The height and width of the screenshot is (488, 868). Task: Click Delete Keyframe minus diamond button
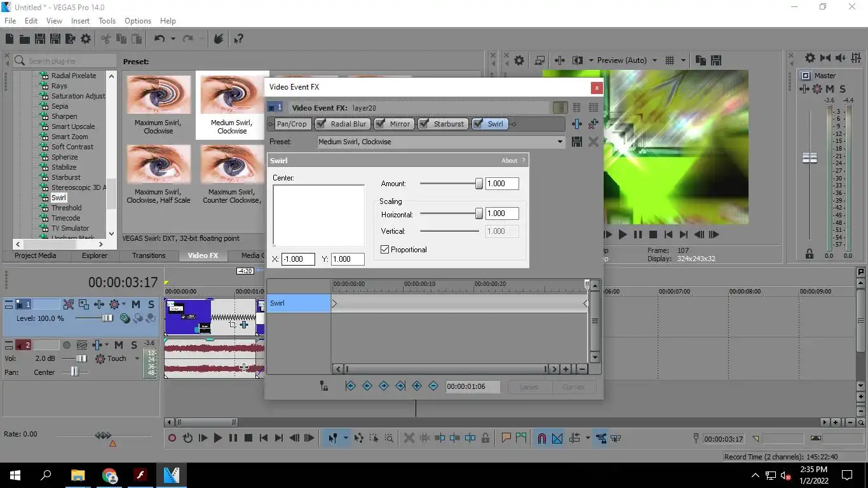click(x=433, y=386)
